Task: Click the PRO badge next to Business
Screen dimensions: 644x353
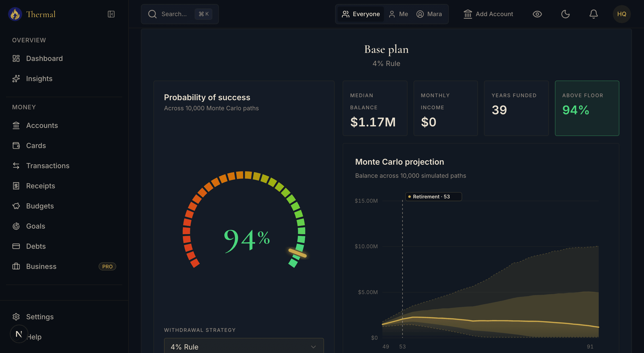Action: pyautogui.click(x=107, y=266)
